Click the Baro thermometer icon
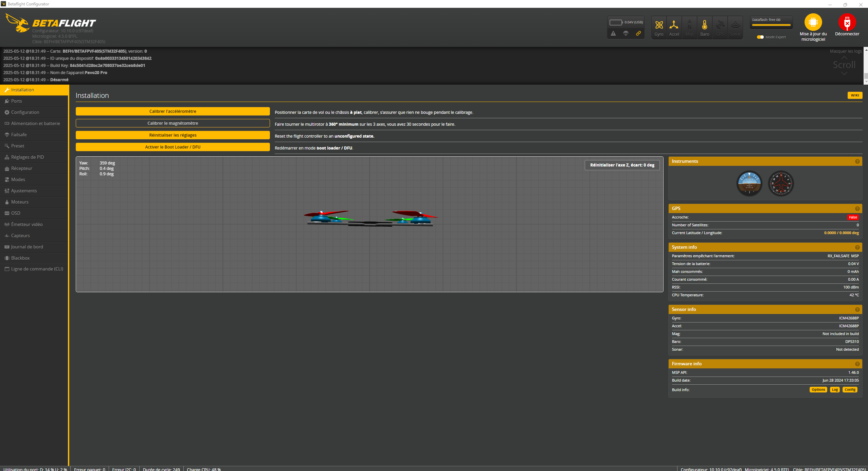Viewport: 868px width, 471px height. coord(705,25)
